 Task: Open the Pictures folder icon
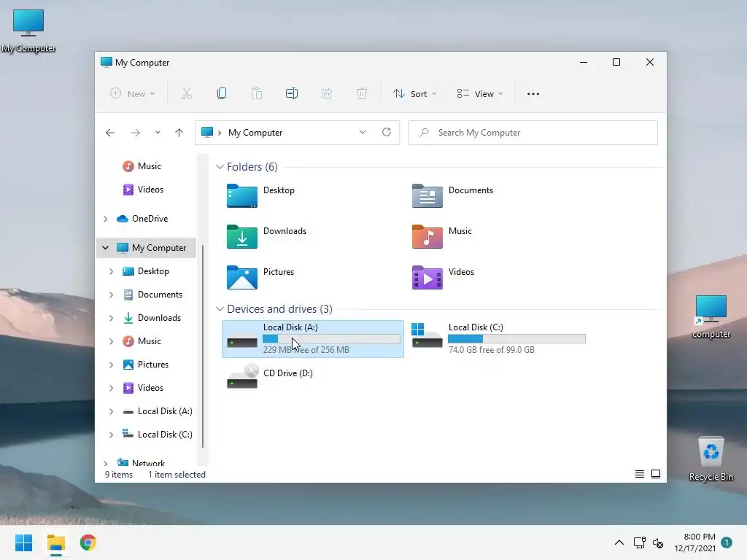[x=242, y=278]
